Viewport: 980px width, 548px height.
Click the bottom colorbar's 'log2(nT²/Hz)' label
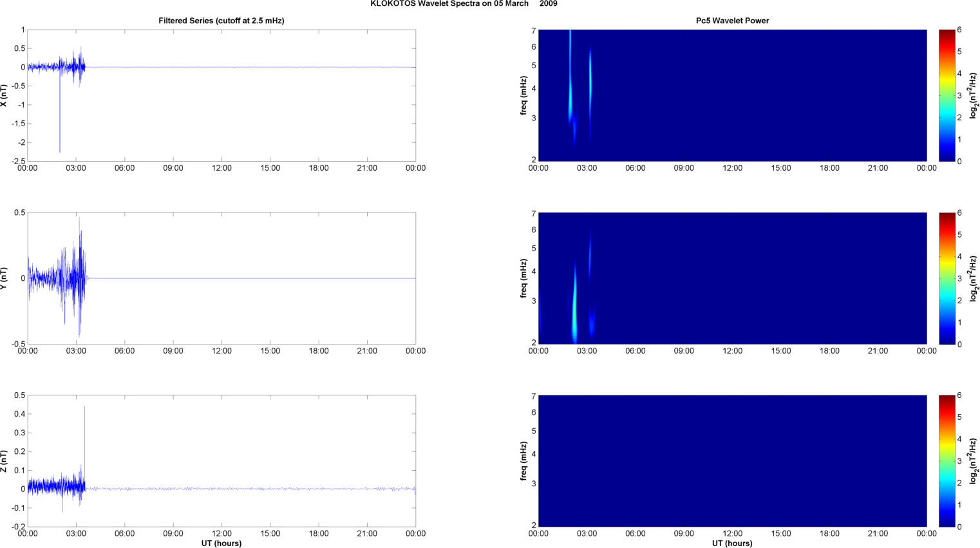[x=974, y=461]
